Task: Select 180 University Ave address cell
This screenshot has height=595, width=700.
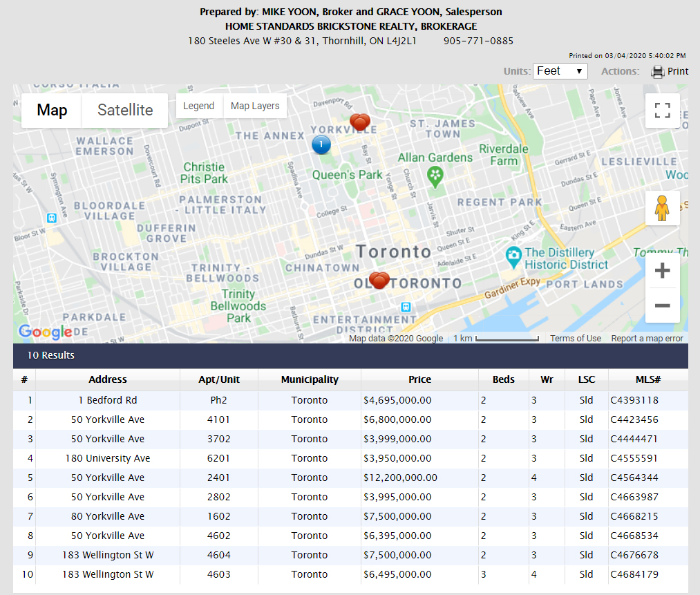Action: (x=108, y=458)
